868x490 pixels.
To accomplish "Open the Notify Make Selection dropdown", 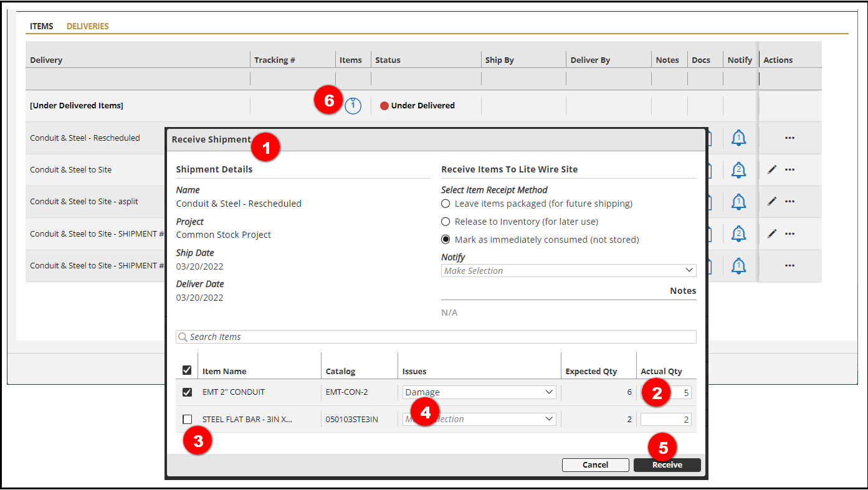I will pyautogui.click(x=568, y=271).
